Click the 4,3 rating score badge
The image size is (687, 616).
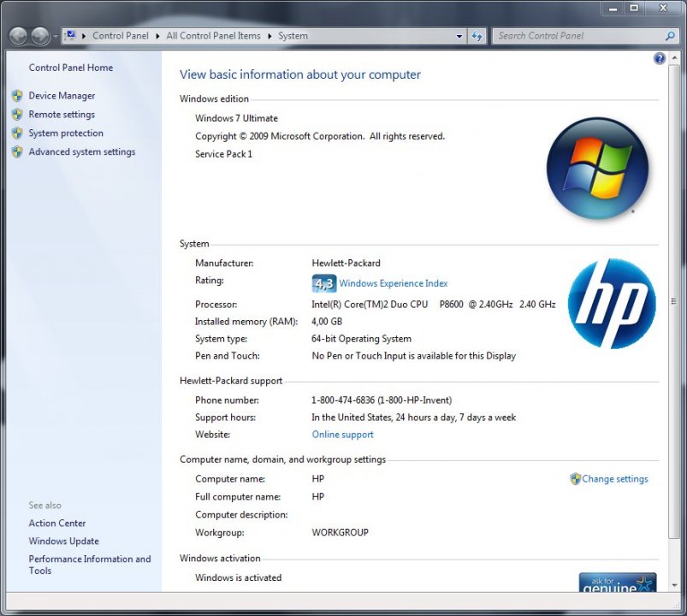(x=323, y=283)
